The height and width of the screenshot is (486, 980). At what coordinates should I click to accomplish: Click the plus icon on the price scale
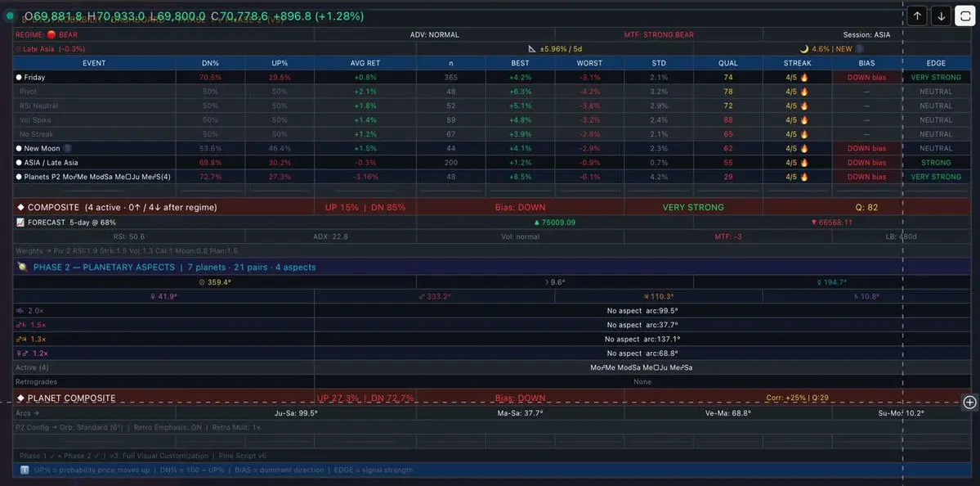(969, 403)
